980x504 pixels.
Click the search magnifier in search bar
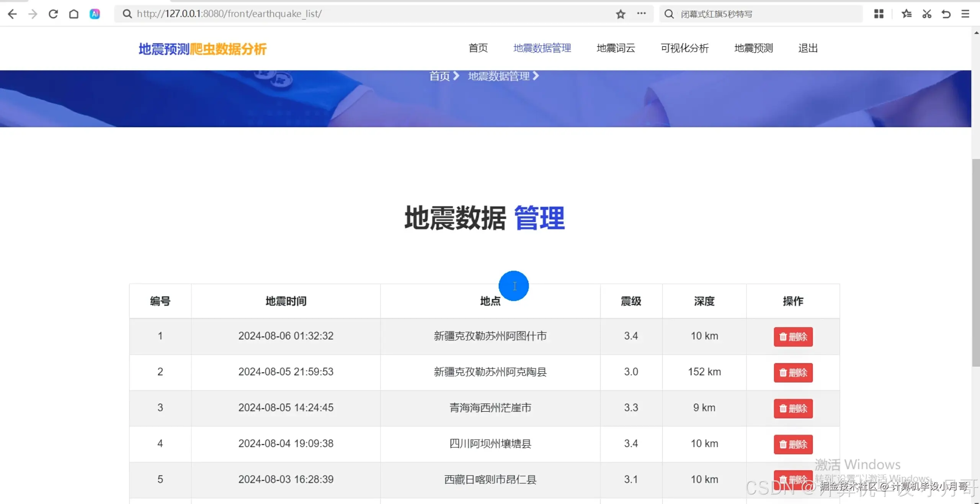point(669,14)
